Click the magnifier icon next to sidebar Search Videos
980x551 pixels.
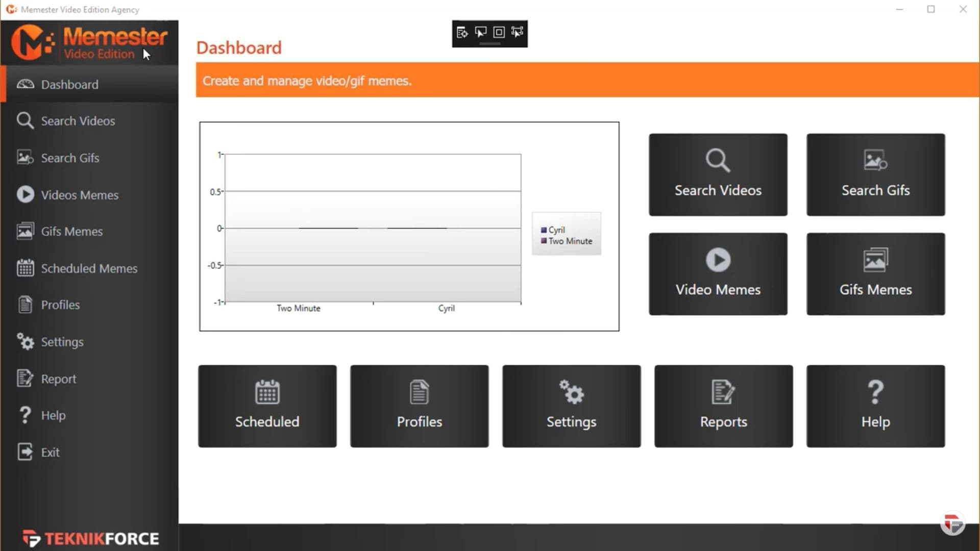(25, 120)
